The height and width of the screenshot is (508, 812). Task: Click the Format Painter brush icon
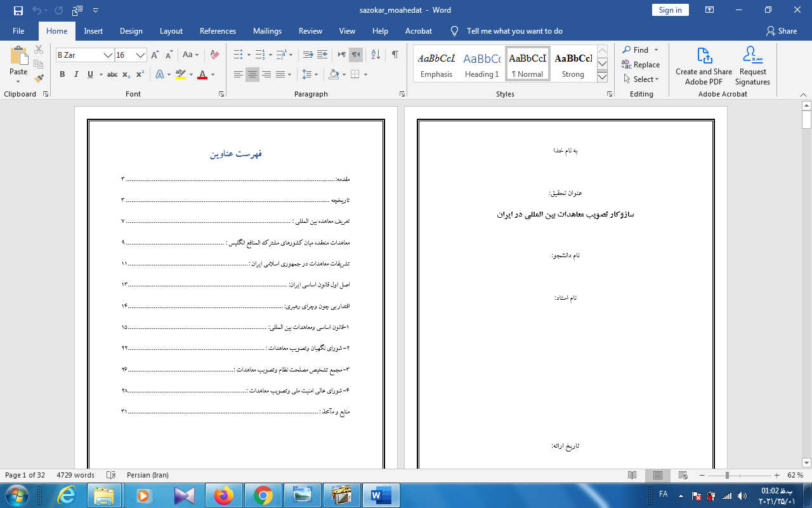(x=39, y=79)
